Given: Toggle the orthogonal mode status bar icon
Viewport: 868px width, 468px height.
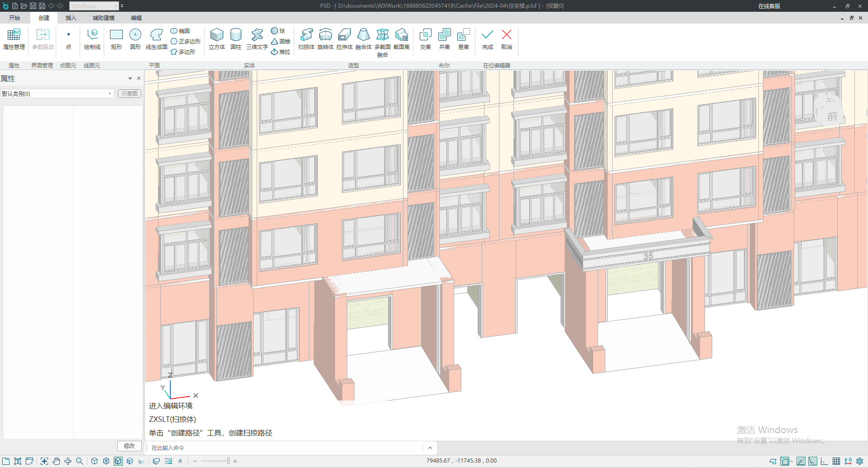Looking at the screenshot, I should click(x=824, y=461).
